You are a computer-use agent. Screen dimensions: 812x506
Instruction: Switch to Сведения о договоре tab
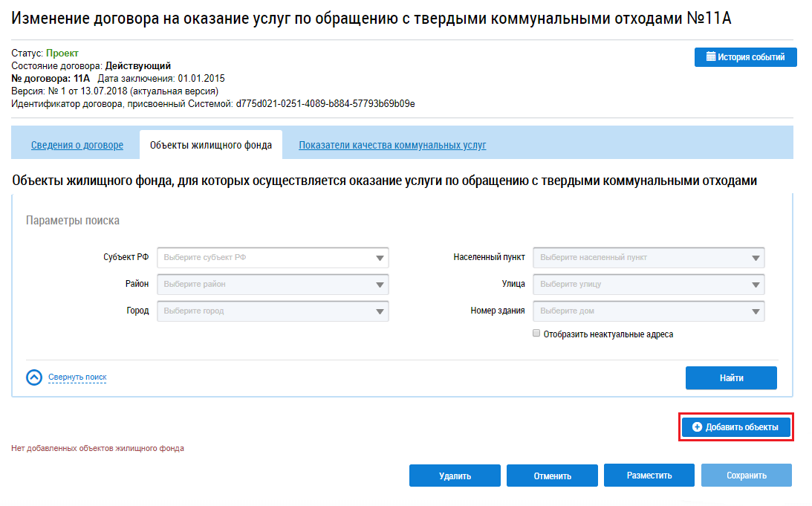pyautogui.click(x=77, y=146)
